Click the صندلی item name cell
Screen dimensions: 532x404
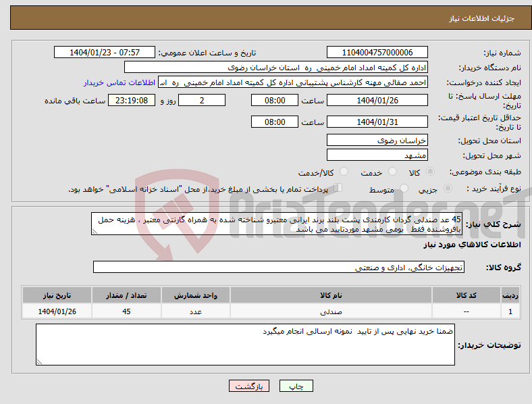click(x=331, y=311)
